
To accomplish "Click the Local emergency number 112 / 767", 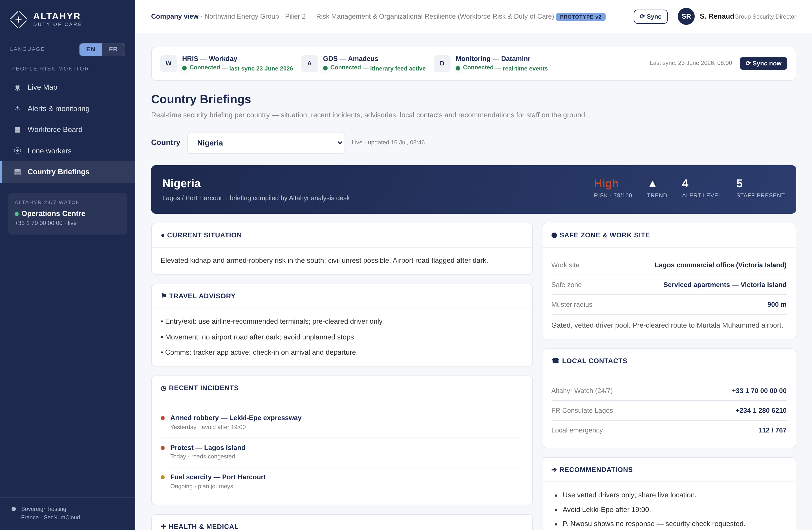I will click(x=773, y=430).
